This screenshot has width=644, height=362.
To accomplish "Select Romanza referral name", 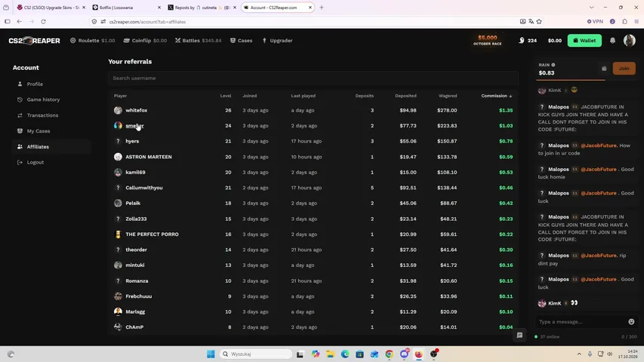I will point(137,281).
